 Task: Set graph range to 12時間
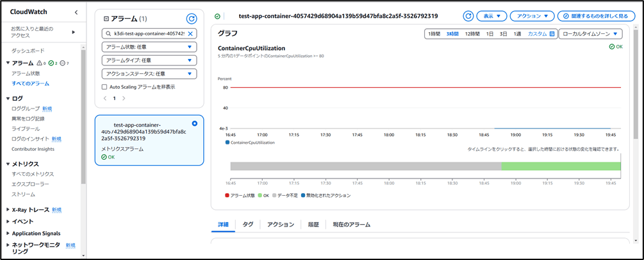click(472, 34)
